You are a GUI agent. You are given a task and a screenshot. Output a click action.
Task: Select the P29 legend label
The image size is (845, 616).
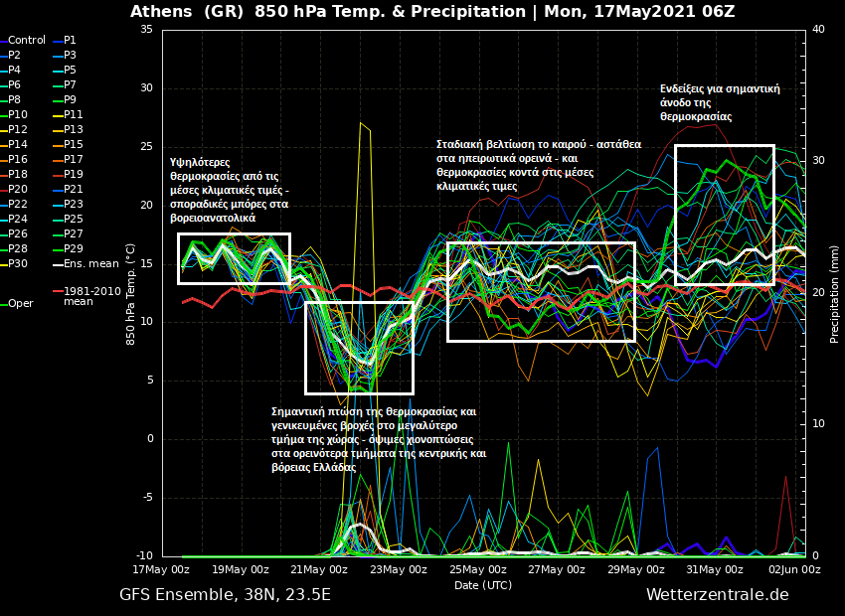(73, 249)
